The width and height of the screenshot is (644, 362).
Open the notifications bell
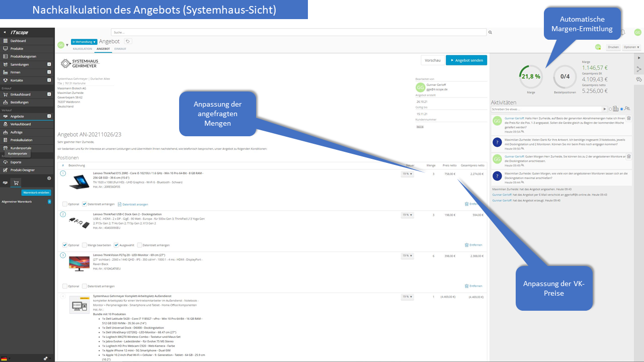pyautogui.click(x=622, y=32)
